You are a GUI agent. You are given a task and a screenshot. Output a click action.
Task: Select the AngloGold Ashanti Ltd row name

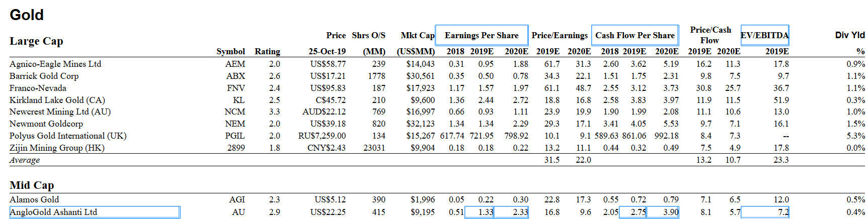coord(94,212)
